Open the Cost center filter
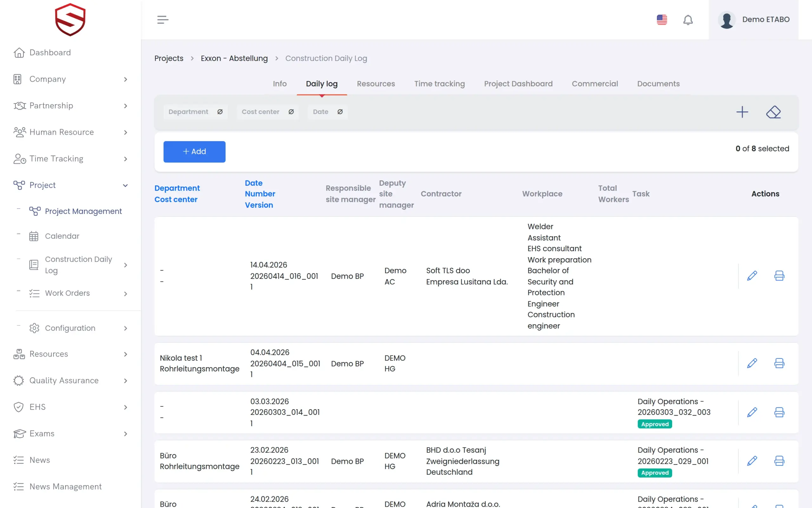Screen dimensions: 812x508 [x=267, y=112]
